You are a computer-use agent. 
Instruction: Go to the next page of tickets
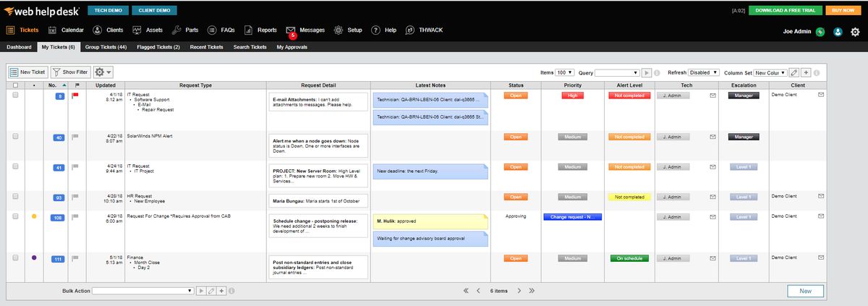point(519,291)
